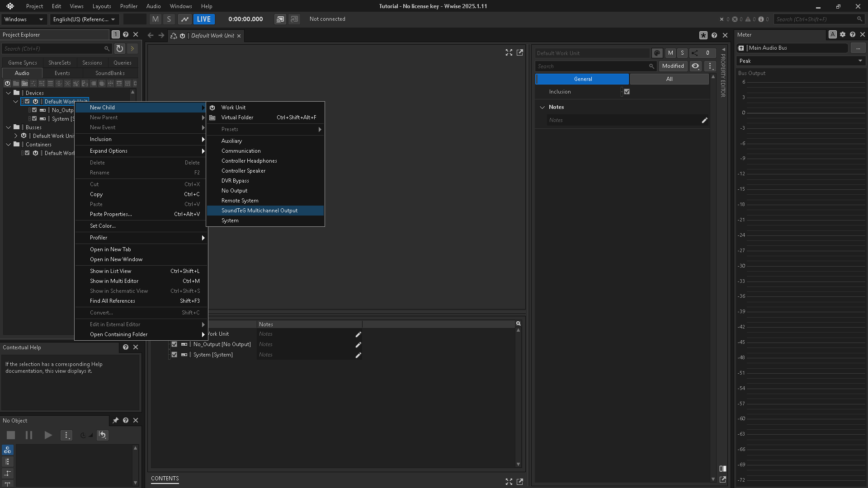Switch to the Game Syncs tab
The image size is (868, 488).
[23, 63]
